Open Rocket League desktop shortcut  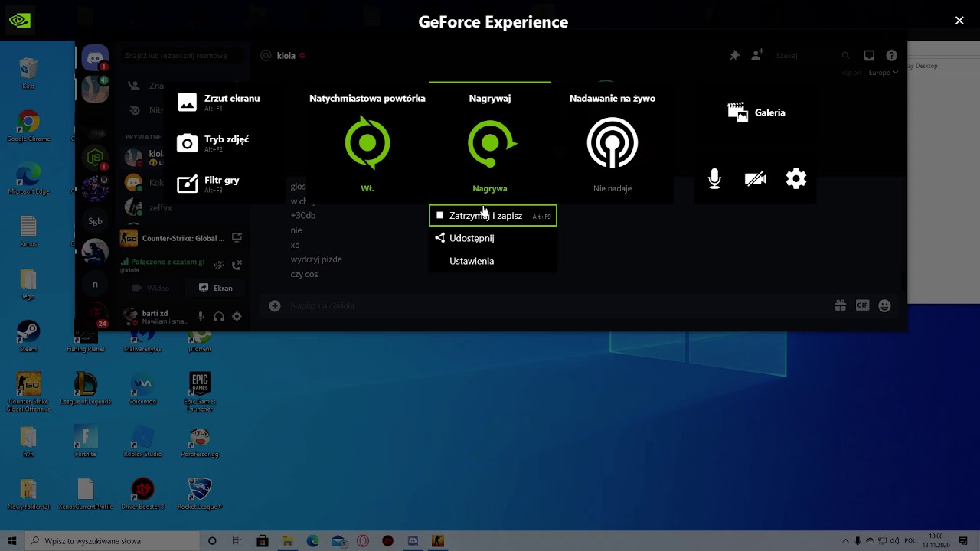(x=200, y=494)
